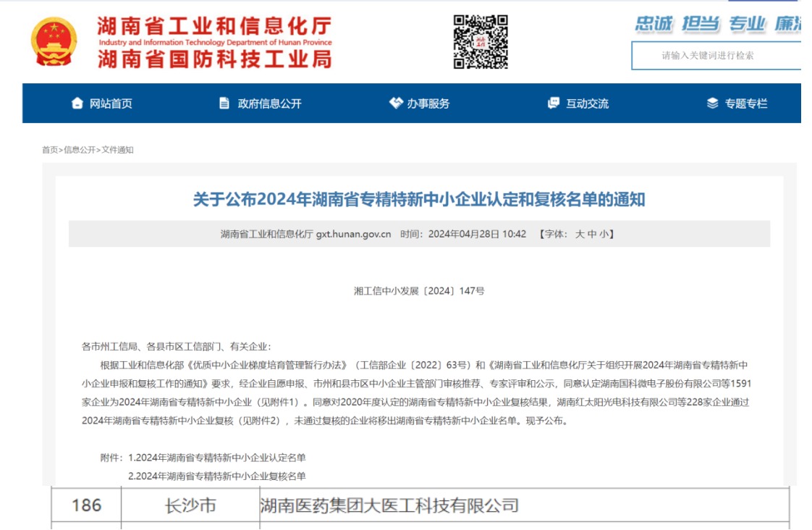
Task: Click the handshake icon beside 办事服务
Action: (395, 104)
